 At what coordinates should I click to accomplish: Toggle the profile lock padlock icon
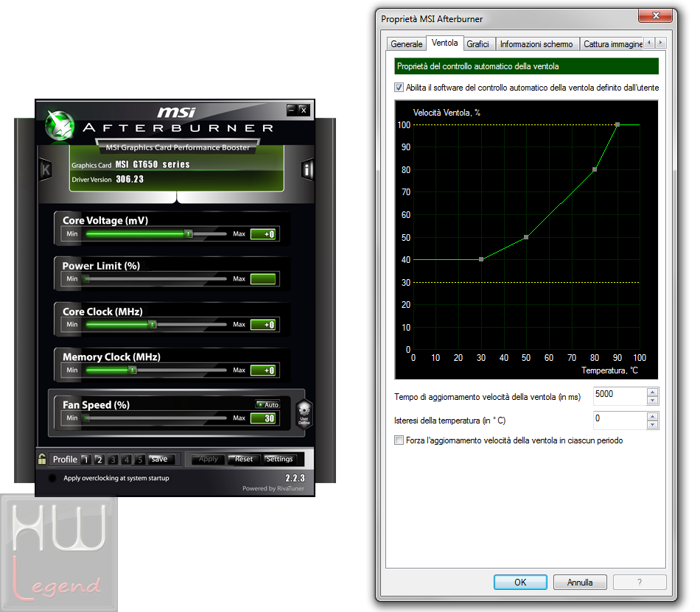point(42,459)
